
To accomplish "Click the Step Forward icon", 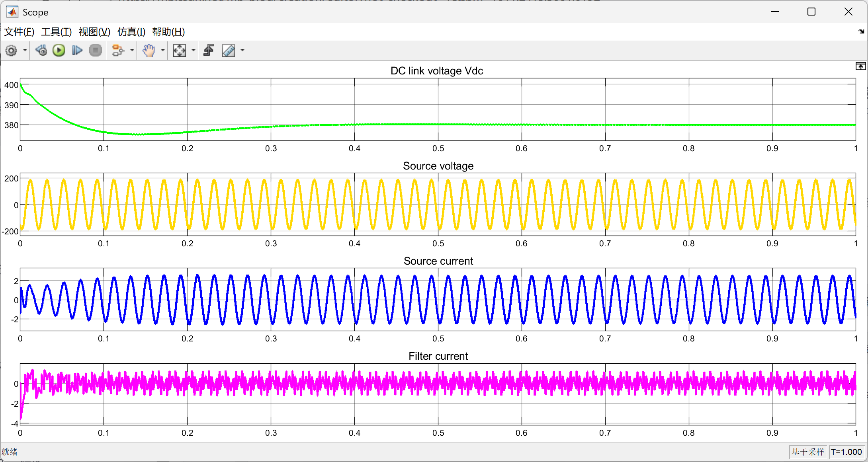I will pos(77,51).
